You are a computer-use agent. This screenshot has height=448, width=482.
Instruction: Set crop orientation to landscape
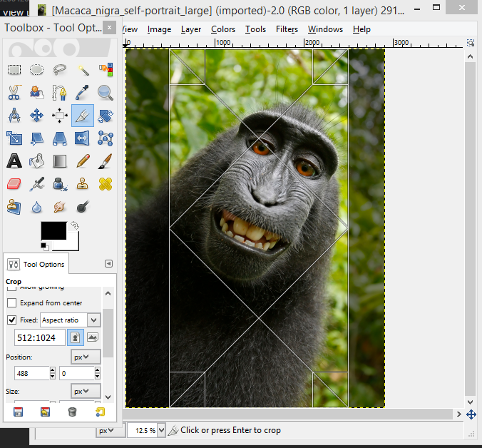pyautogui.click(x=93, y=337)
